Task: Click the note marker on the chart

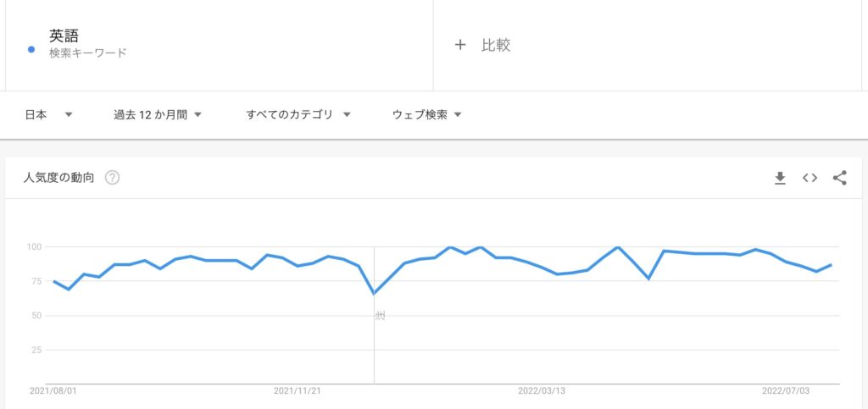Action: click(380, 316)
